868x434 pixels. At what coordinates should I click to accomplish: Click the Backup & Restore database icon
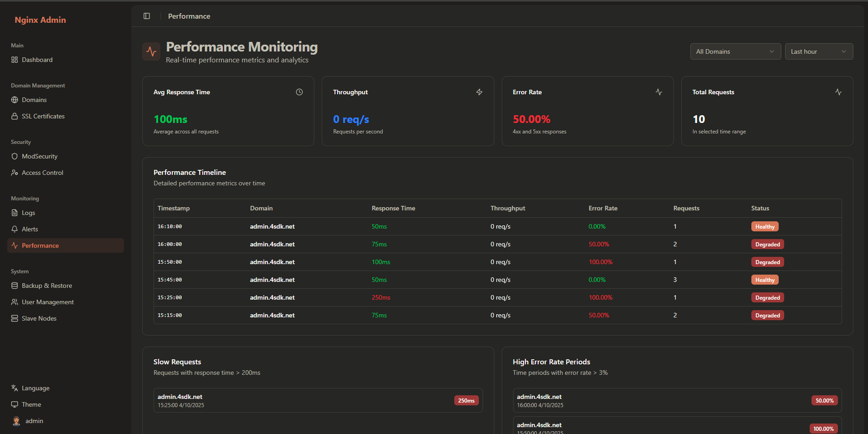(x=15, y=286)
